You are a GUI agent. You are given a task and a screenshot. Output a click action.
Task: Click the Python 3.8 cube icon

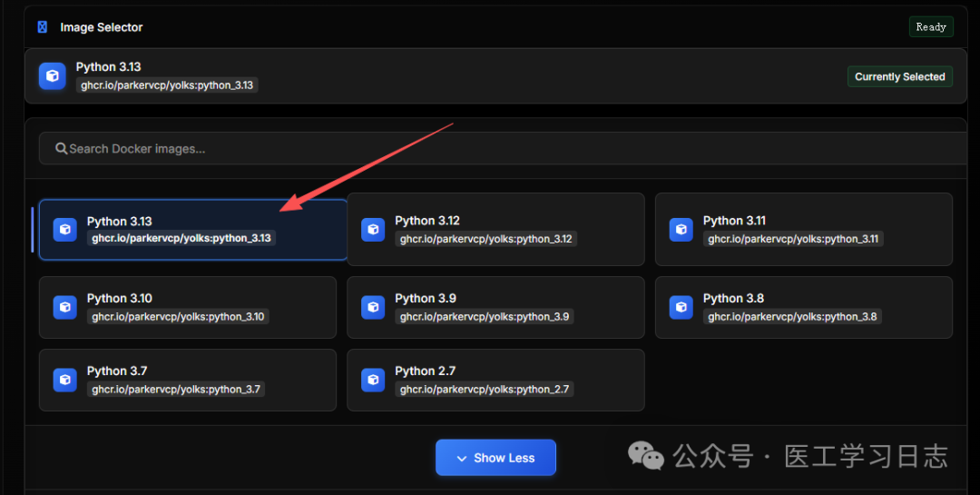681,307
